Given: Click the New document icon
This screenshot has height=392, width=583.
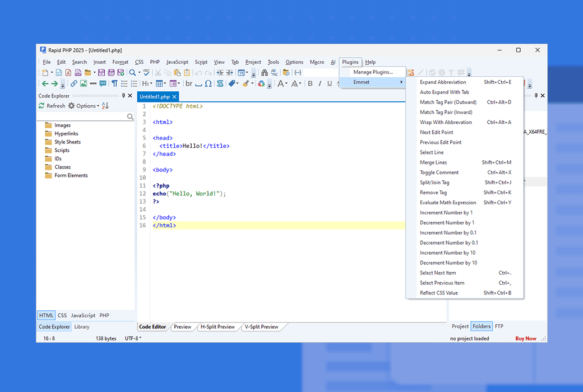Looking at the screenshot, I should coord(45,72).
